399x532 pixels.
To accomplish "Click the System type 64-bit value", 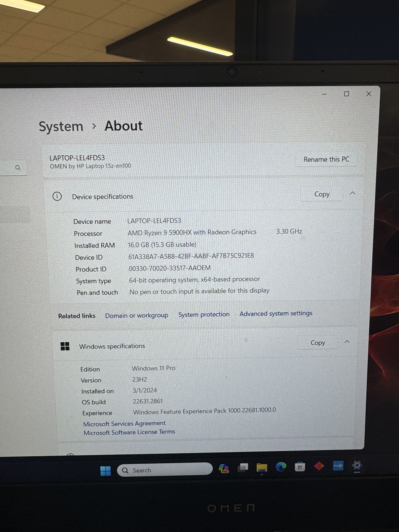I will (x=195, y=280).
